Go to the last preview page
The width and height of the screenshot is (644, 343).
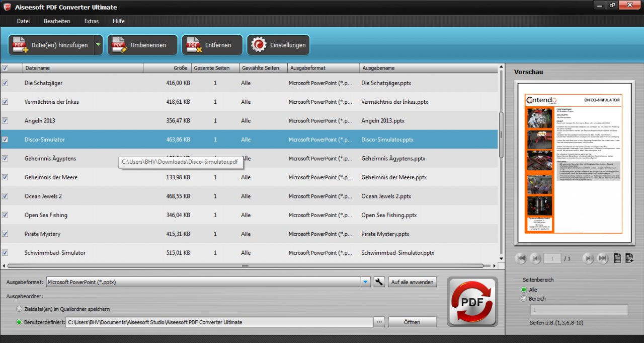pos(602,258)
